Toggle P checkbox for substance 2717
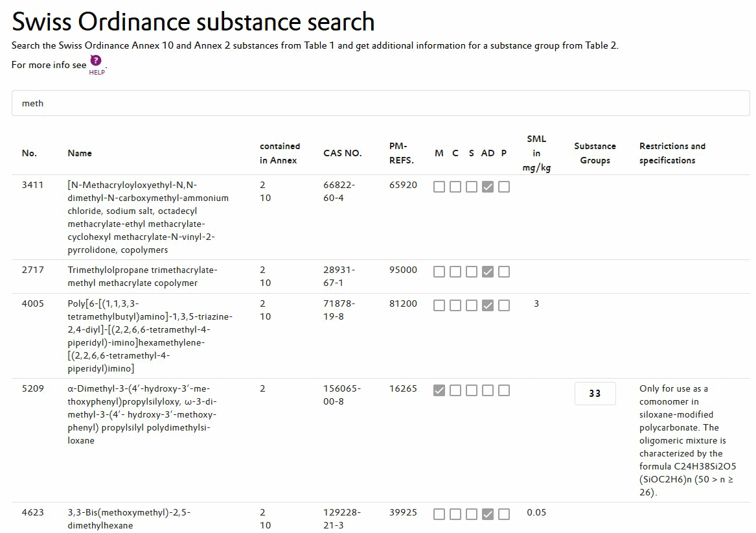Screen dimensions: 756x533 coord(504,272)
